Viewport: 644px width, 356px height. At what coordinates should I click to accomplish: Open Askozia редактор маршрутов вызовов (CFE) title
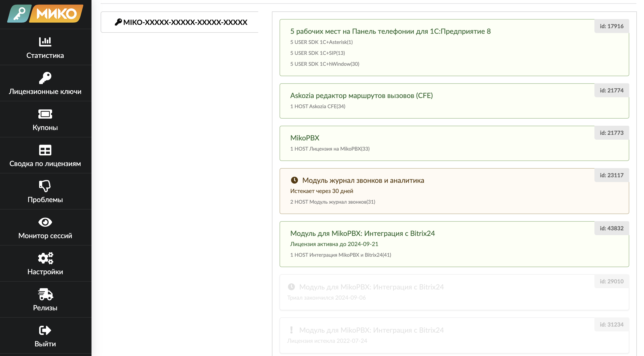pos(361,95)
